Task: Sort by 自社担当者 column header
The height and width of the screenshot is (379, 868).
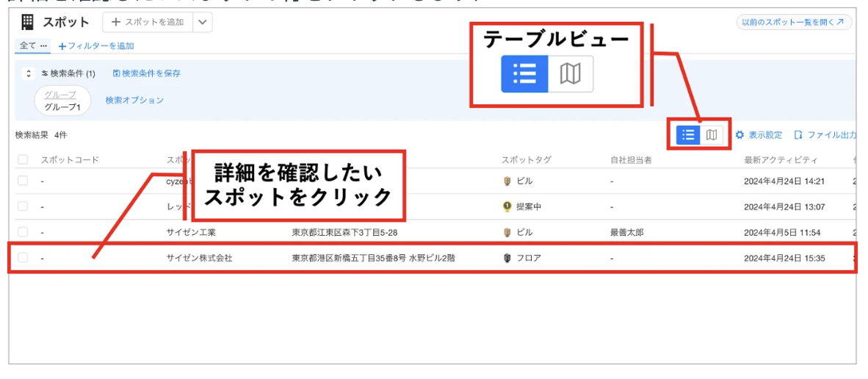Action: coord(631,160)
